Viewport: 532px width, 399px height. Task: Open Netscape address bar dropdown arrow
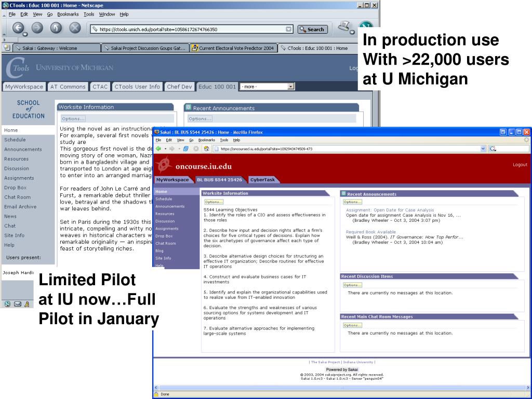tap(288, 29)
